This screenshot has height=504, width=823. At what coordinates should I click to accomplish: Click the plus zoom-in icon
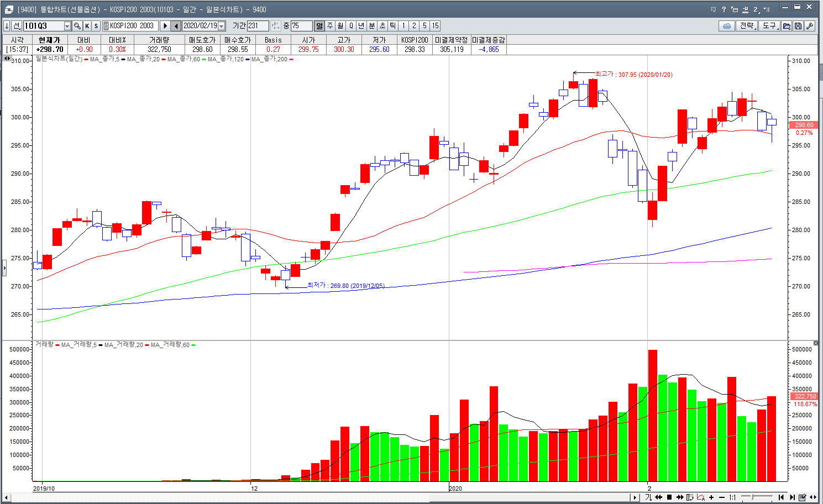point(711,497)
